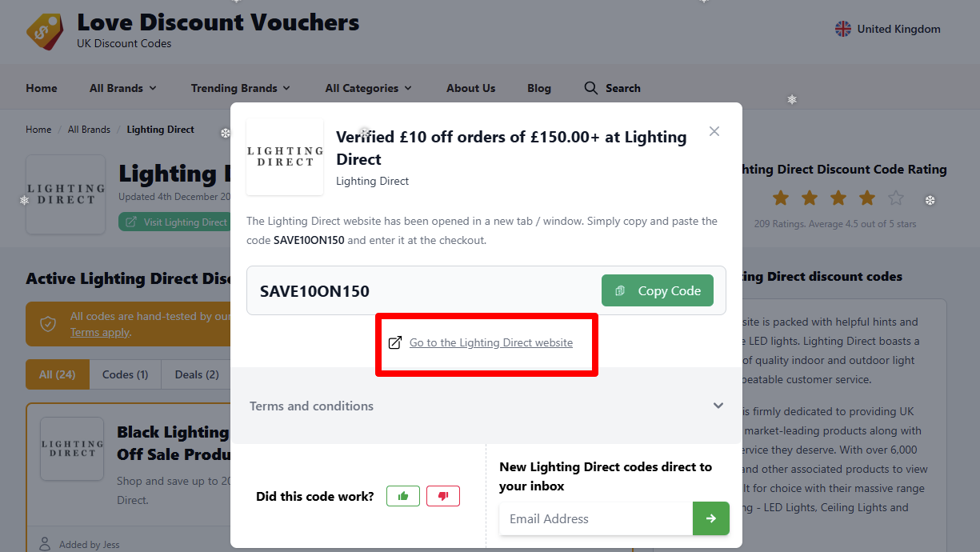Close the voucher code popup
The height and width of the screenshot is (552, 980).
[714, 131]
